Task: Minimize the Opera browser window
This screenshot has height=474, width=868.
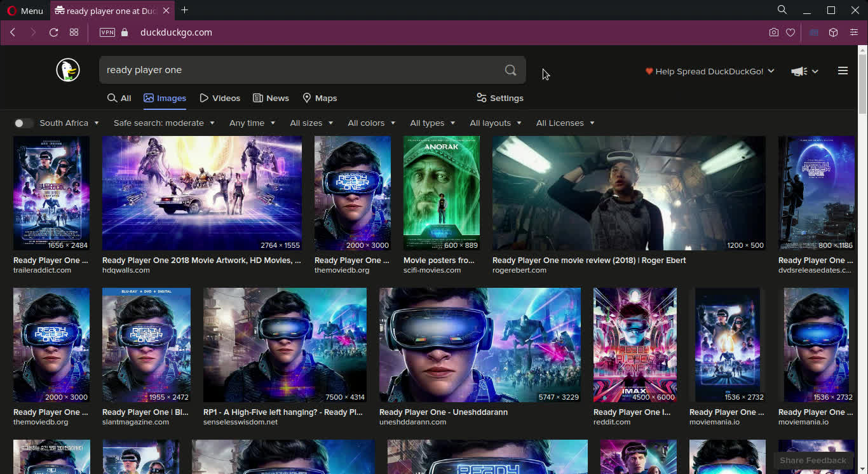Action: click(807, 10)
